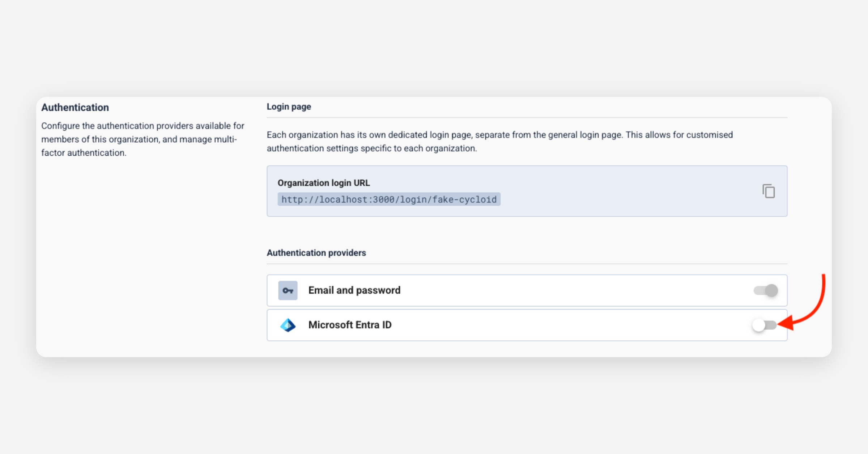Click the localhost login URL text
The height and width of the screenshot is (454, 868).
coord(389,199)
